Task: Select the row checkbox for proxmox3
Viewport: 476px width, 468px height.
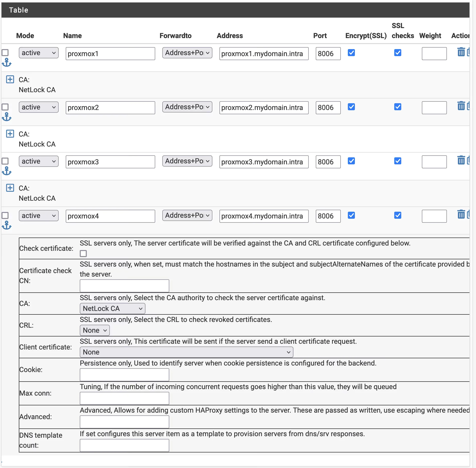Action: pyautogui.click(x=5, y=161)
